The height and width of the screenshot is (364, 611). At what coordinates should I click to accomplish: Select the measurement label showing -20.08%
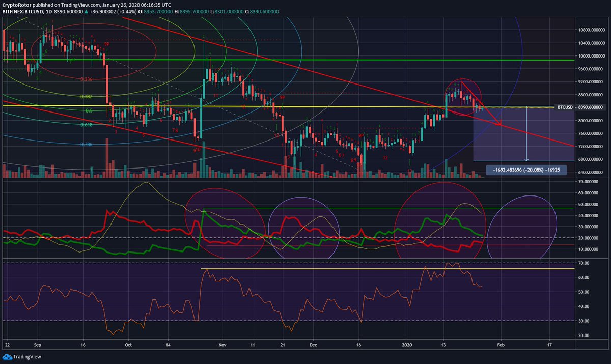point(527,170)
